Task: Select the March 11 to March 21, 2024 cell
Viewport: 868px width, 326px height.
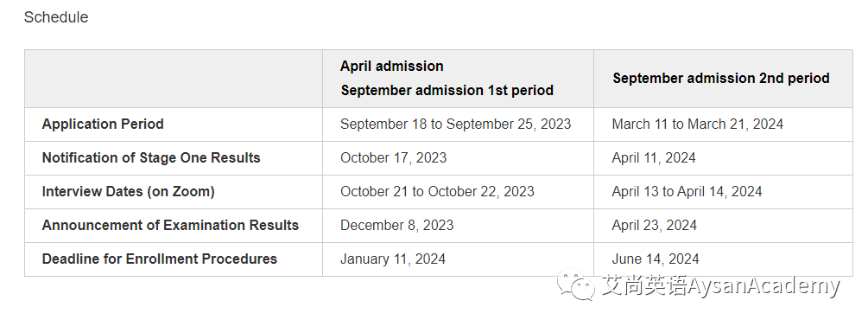Action: (x=698, y=124)
